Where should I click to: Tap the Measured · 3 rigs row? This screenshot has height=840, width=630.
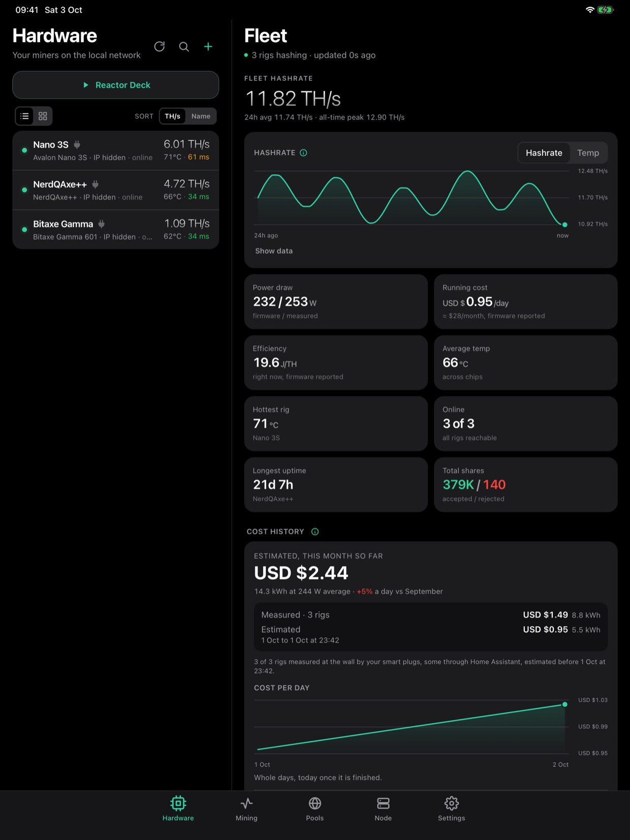pos(431,615)
